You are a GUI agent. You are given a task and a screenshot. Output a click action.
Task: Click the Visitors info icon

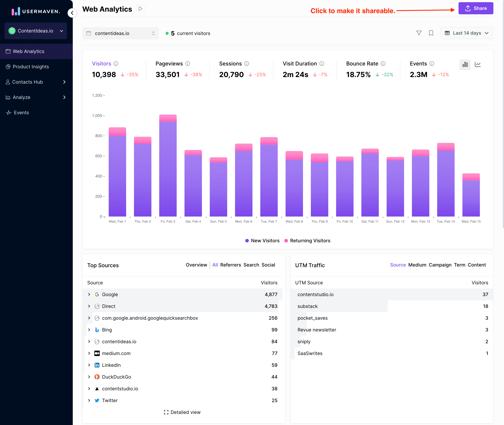(x=116, y=64)
